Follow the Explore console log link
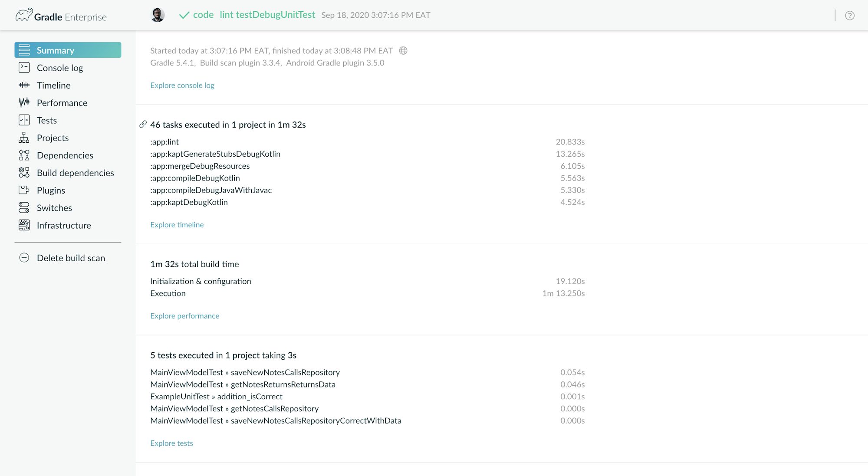This screenshot has width=868, height=476. coord(182,85)
